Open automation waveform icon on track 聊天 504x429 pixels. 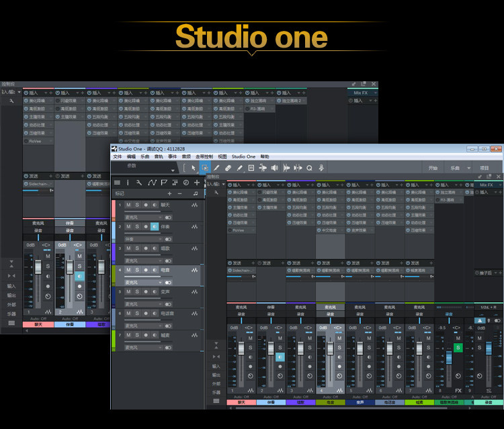pyautogui.click(x=194, y=205)
